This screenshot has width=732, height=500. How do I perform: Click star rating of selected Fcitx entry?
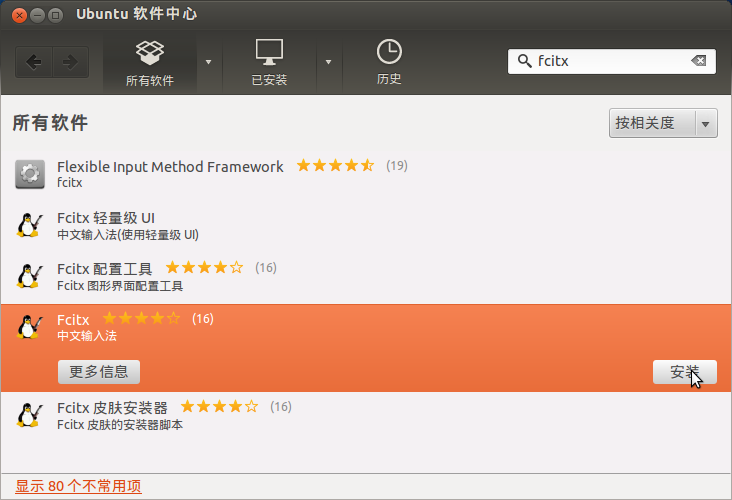pyautogui.click(x=141, y=318)
